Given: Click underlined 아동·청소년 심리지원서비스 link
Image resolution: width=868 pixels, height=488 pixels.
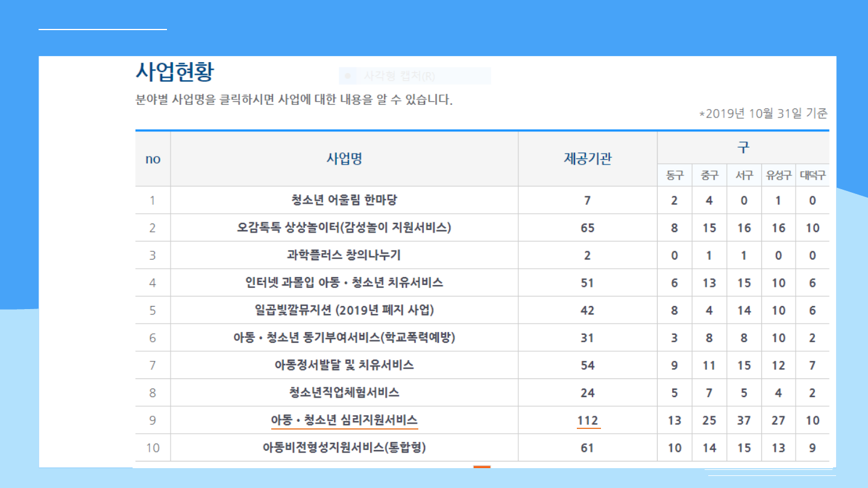Looking at the screenshot, I should [344, 420].
